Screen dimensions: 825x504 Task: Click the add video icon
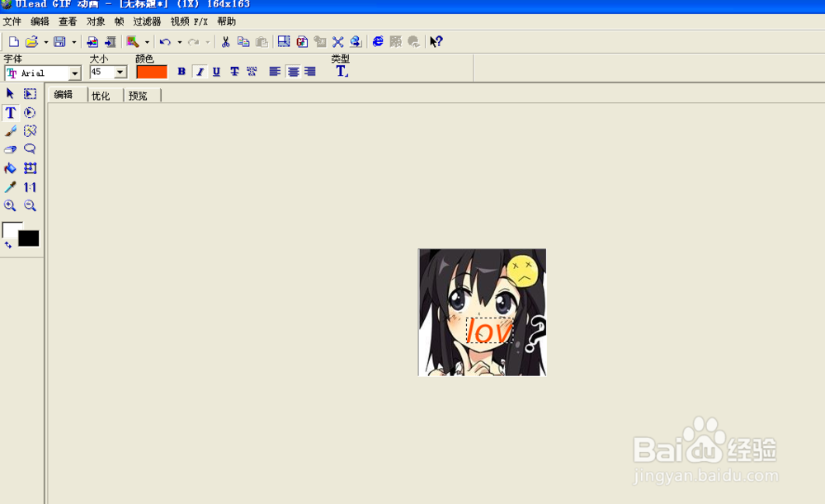pos(110,41)
